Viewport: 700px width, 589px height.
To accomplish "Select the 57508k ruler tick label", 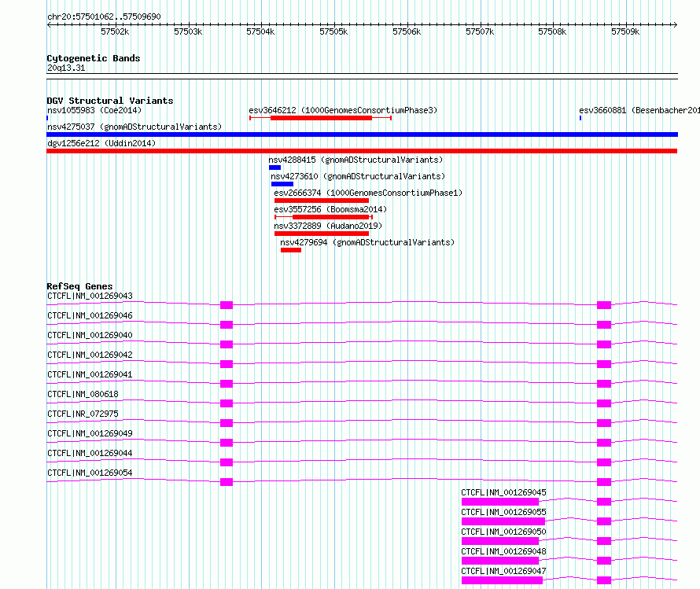I will (552, 31).
